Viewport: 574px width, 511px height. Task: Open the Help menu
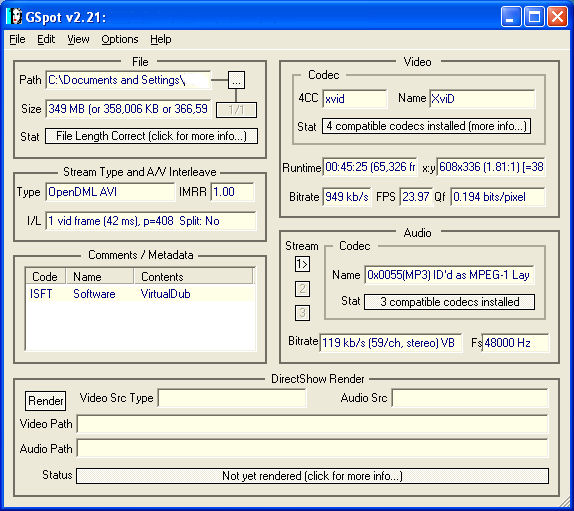pyautogui.click(x=160, y=39)
